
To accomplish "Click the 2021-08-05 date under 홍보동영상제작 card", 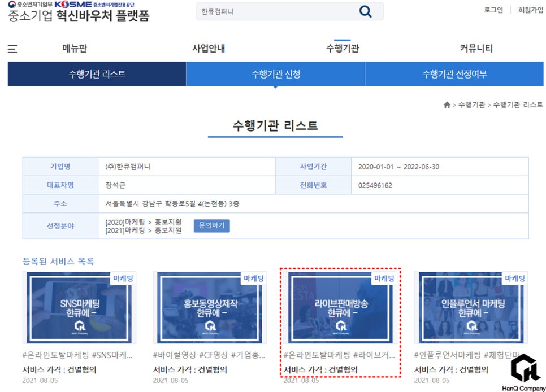I will [171, 381].
